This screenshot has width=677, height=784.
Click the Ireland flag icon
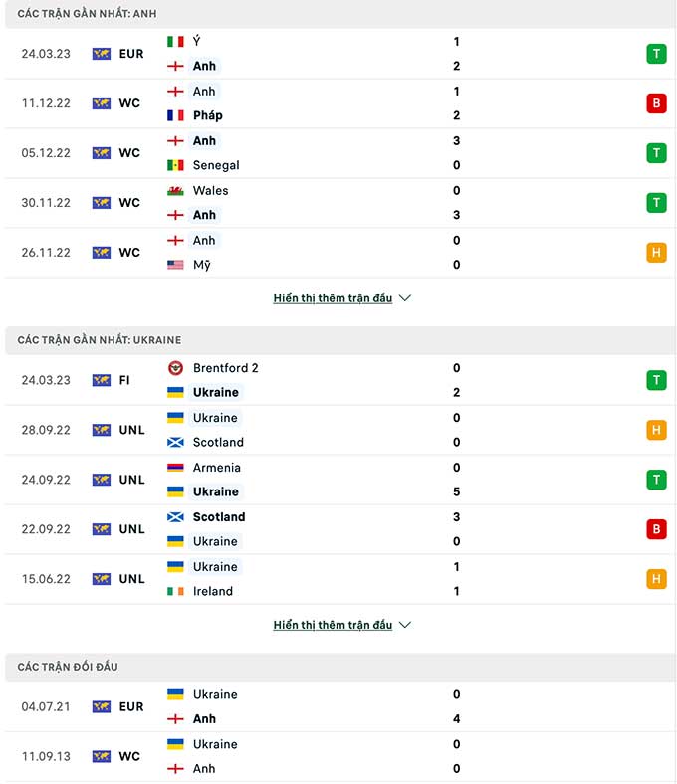pos(175,592)
